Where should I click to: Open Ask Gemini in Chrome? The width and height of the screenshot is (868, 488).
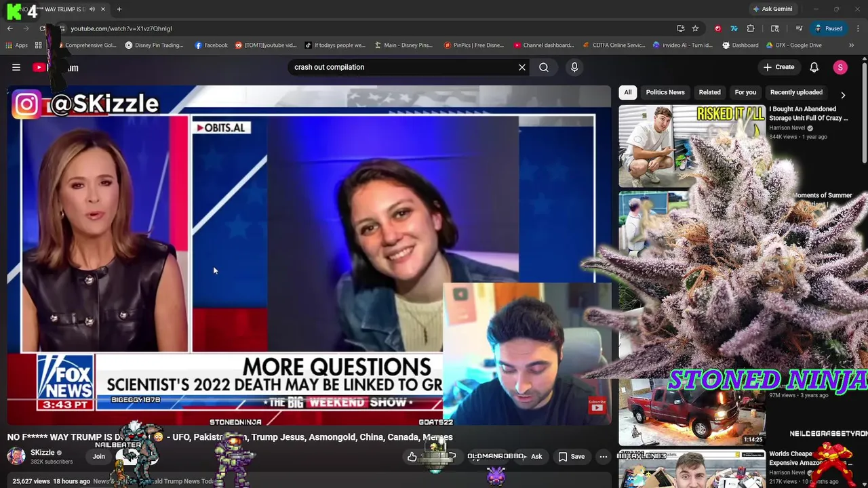coord(772,9)
